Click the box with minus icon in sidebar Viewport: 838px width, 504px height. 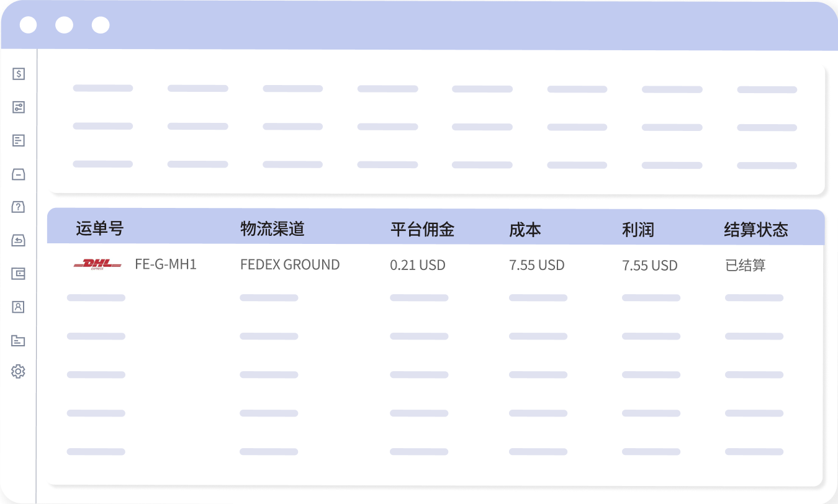[x=19, y=174]
